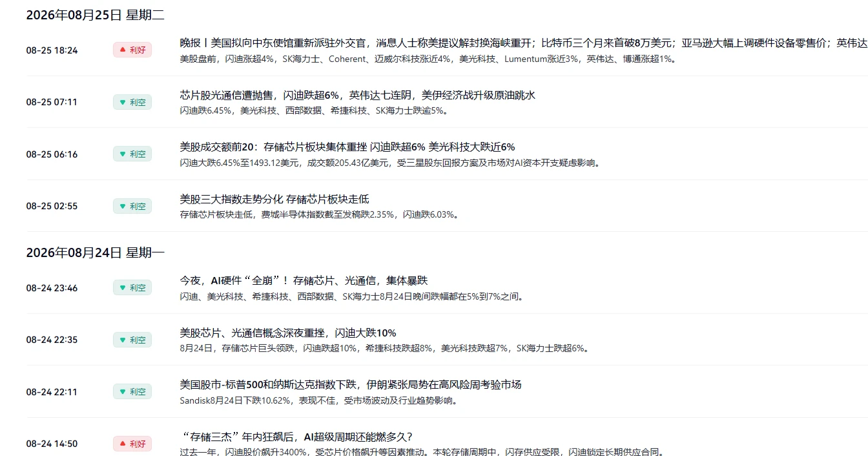Open headline '美股三大指数走势分化 存储芯片板块走低'
This screenshot has height=456, width=868.
[x=274, y=199]
